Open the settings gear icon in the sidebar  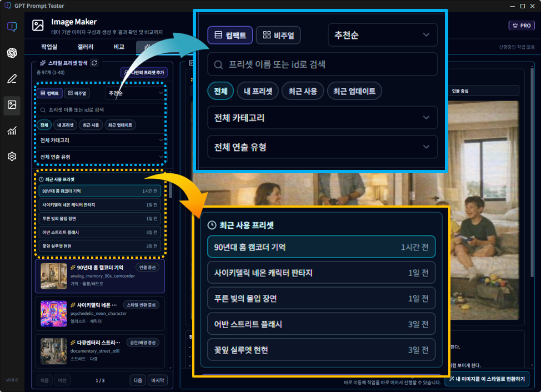12,157
